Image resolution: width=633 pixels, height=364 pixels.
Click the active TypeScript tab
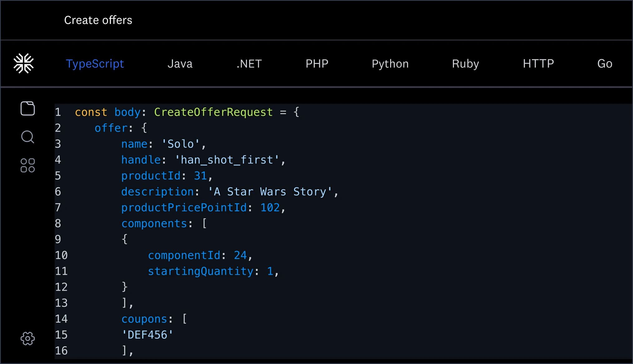pyautogui.click(x=95, y=64)
